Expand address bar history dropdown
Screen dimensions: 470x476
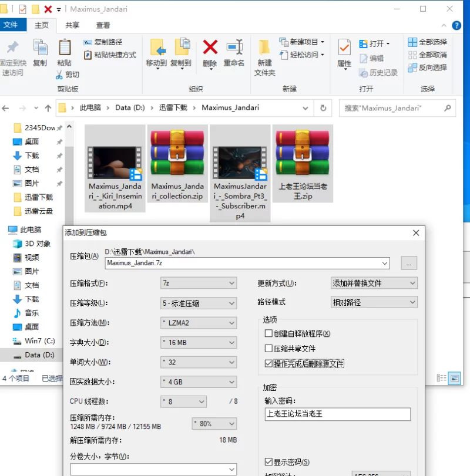coord(305,109)
